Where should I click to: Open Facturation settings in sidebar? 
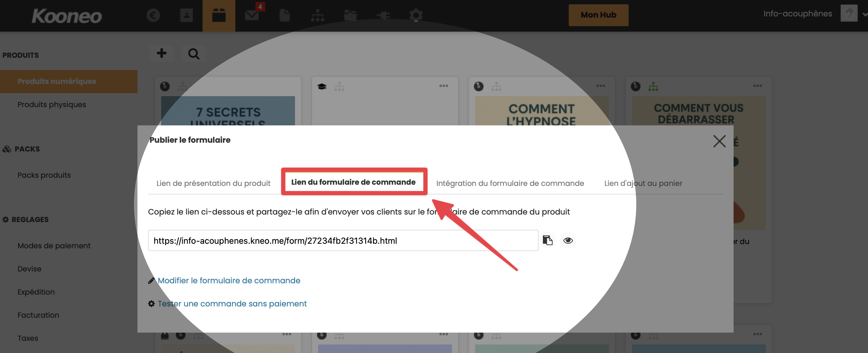pyautogui.click(x=38, y=315)
